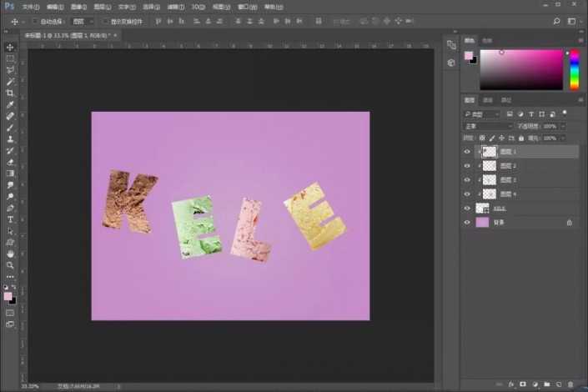Select the Zoom tool
The height and width of the screenshot is (392, 588).
(10, 265)
